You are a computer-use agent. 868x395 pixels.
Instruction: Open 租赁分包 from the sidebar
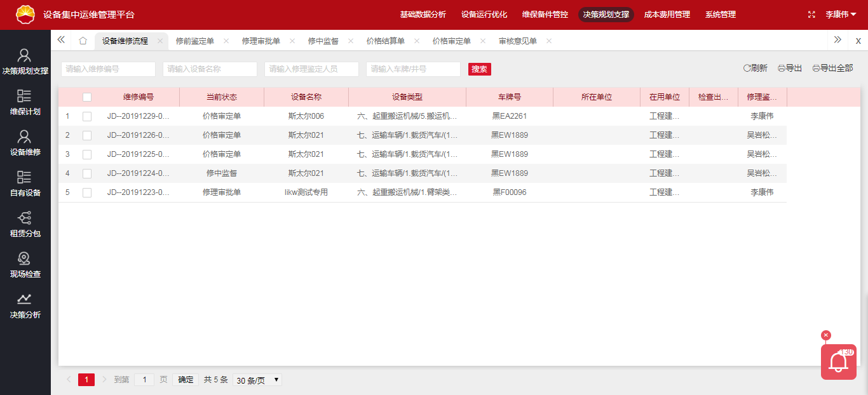pyautogui.click(x=25, y=218)
